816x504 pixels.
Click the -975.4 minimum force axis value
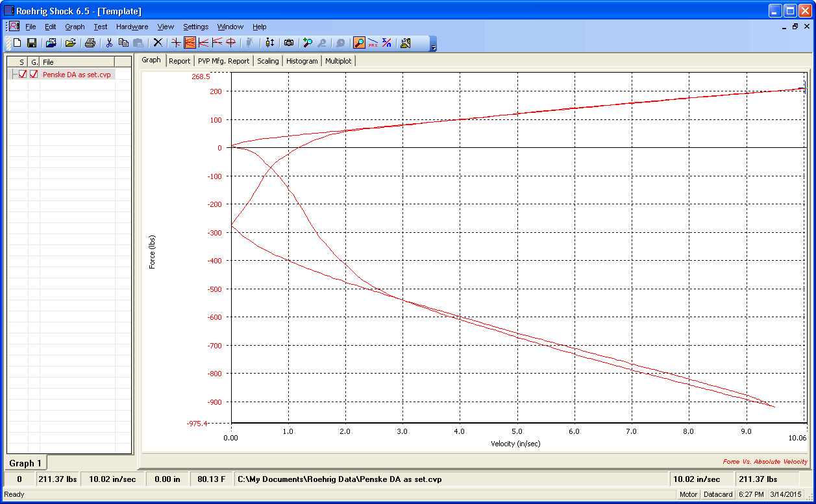pyautogui.click(x=197, y=424)
